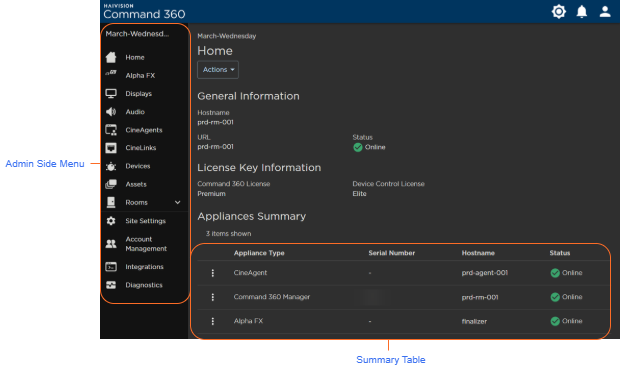Click the 3 items shown label
The image size is (620, 365).
pyautogui.click(x=228, y=234)
